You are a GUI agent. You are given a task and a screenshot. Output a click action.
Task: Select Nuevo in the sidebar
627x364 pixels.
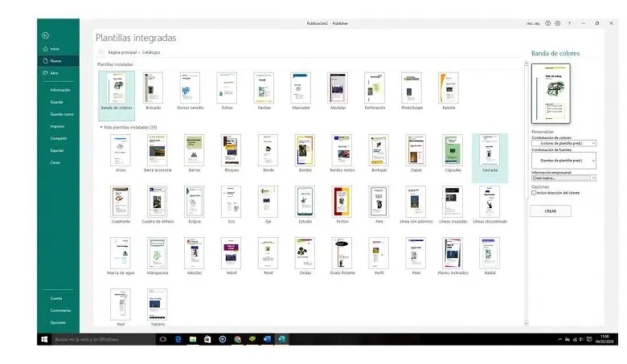[x=58, y=61]
